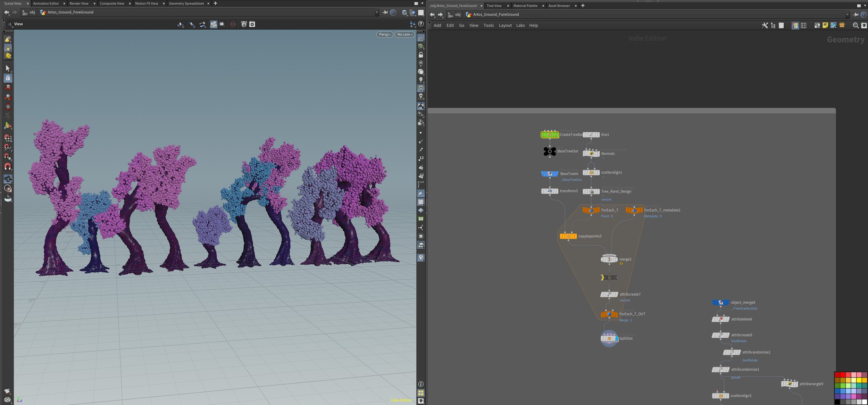Screen dimensions: 868x405
Task: Add background image icon in network toolbar
Action: pos(834,25)
